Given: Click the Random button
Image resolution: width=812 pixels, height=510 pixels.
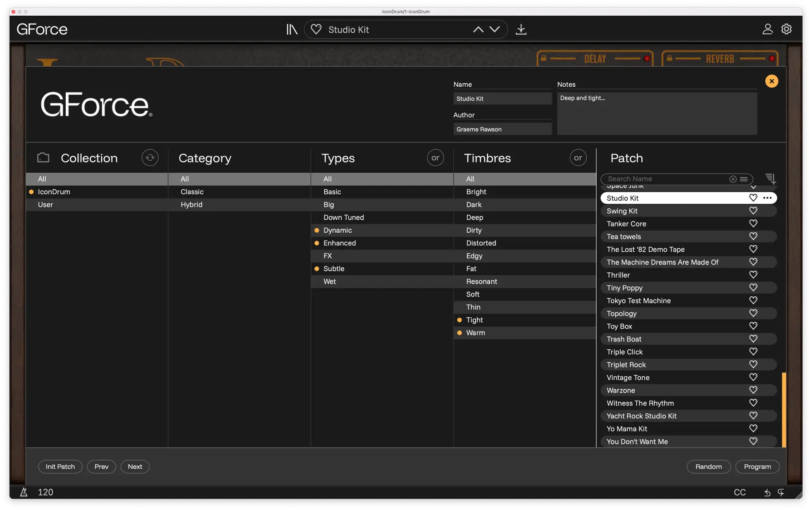Looking at the screenshot, I should click(x=709, y=467).
